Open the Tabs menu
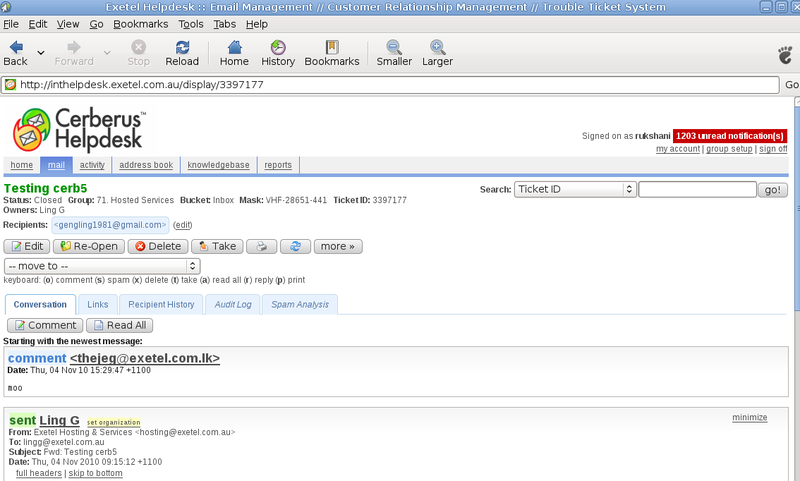This screenshot has height=481, width=800. (224, 24)
